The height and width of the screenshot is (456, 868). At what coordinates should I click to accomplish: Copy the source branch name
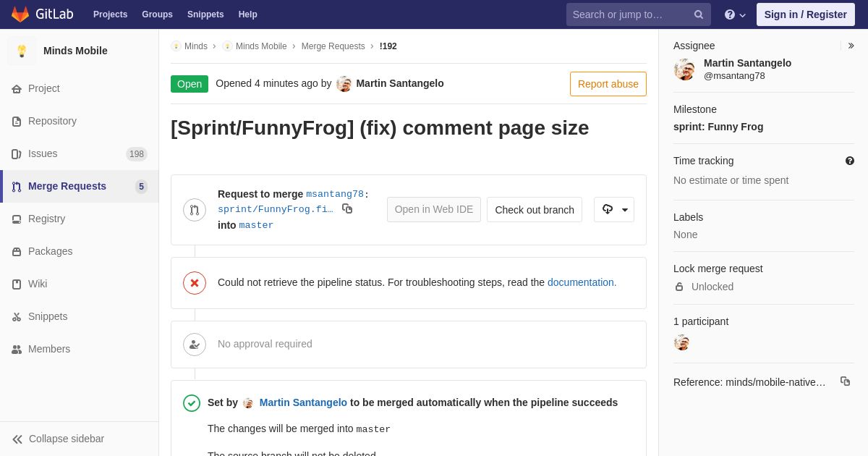[347, 208]
